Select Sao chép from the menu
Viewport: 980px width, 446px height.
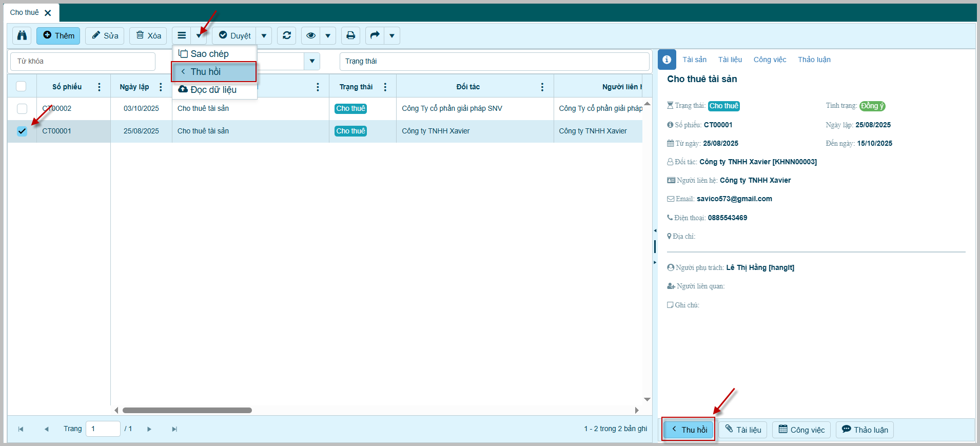point(209,54)
